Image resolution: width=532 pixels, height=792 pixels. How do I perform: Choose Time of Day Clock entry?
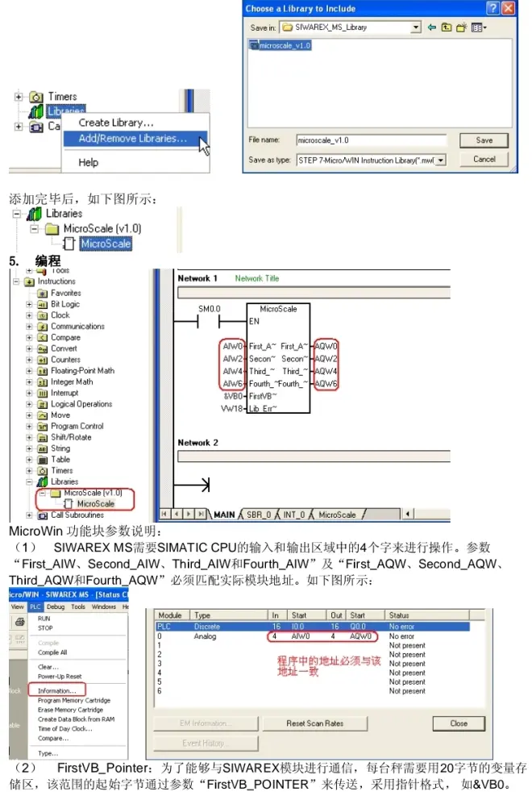coord(65,729)
